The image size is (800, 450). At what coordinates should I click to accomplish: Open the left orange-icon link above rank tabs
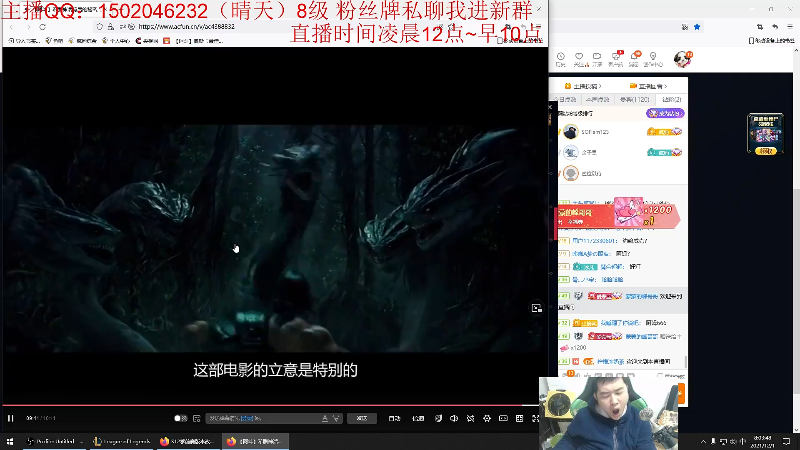point(583,86)
